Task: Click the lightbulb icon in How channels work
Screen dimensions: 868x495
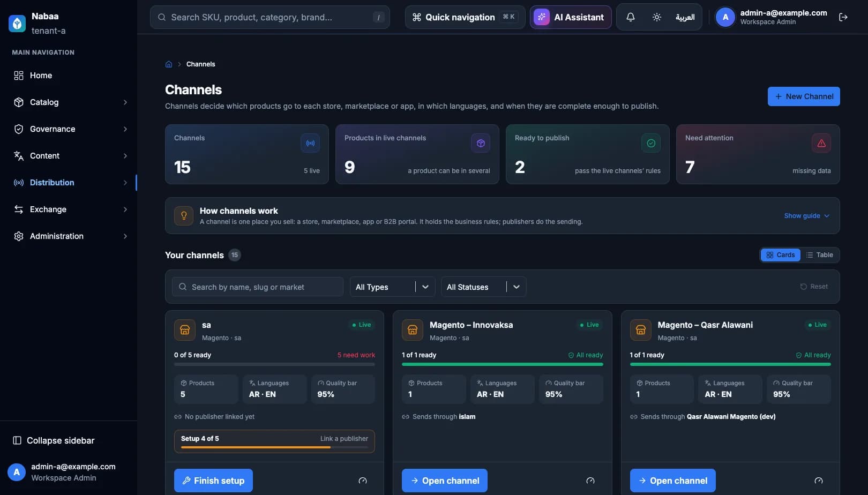Action: 184,216
